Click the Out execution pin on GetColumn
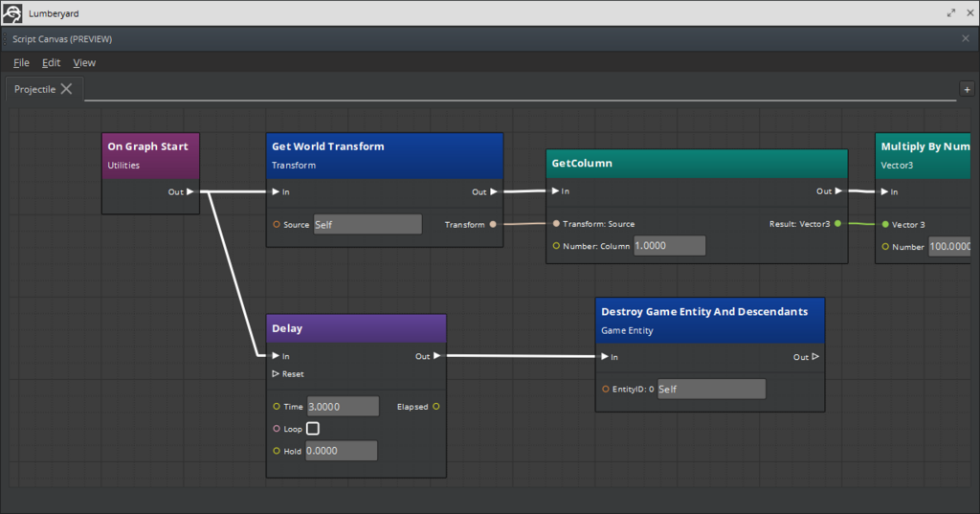The height and width of the screenshot is (514, 980). (x=838, y=191)
